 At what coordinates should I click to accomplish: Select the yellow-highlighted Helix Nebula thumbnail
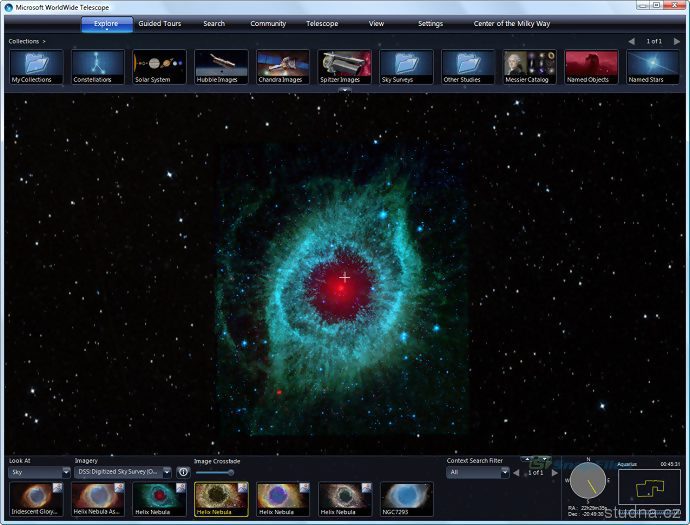221,499
